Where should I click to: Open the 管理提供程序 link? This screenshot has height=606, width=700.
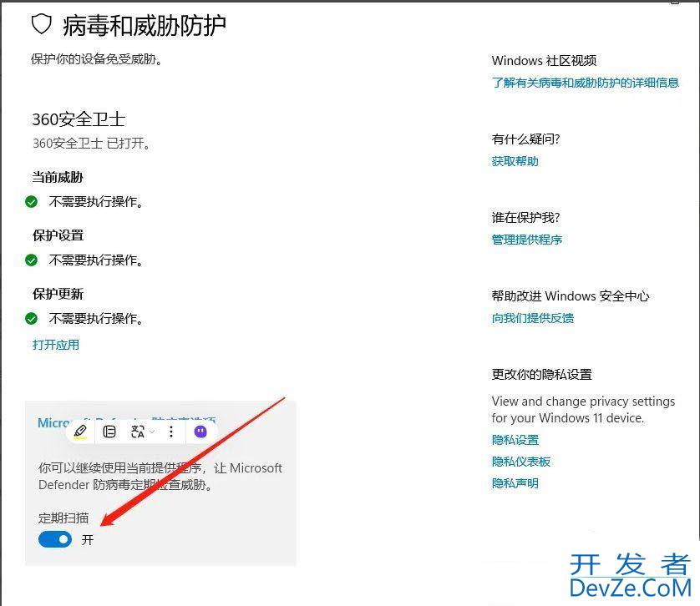click(x=527, y=240)
